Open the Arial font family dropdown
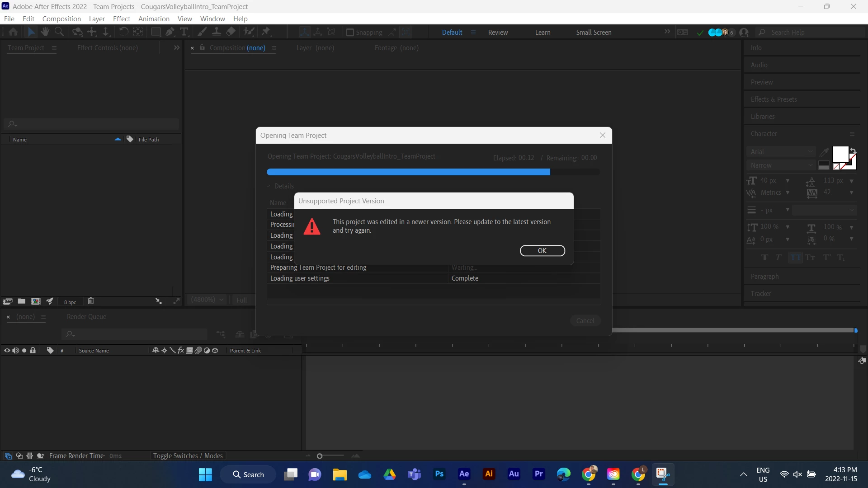Screen dimensions: 868x488 coord(781,152)
